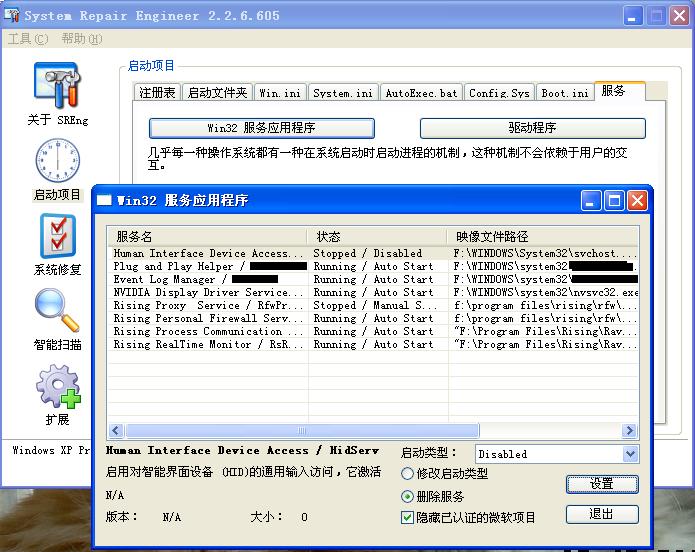The image size is (695, 552).
Task: Click the 服务名 column header
Action: click(207, 236)
